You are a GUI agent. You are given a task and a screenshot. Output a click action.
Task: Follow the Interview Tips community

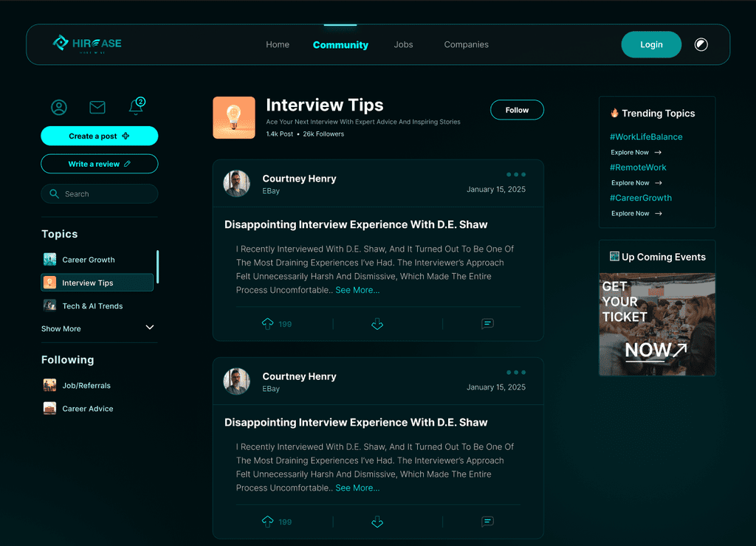point(517,110)
